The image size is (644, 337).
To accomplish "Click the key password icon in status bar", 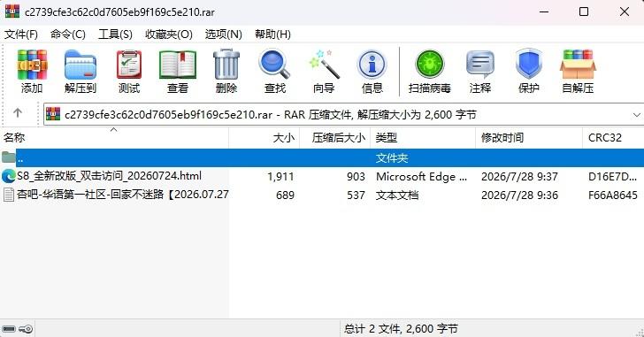I will coord(26,329).
